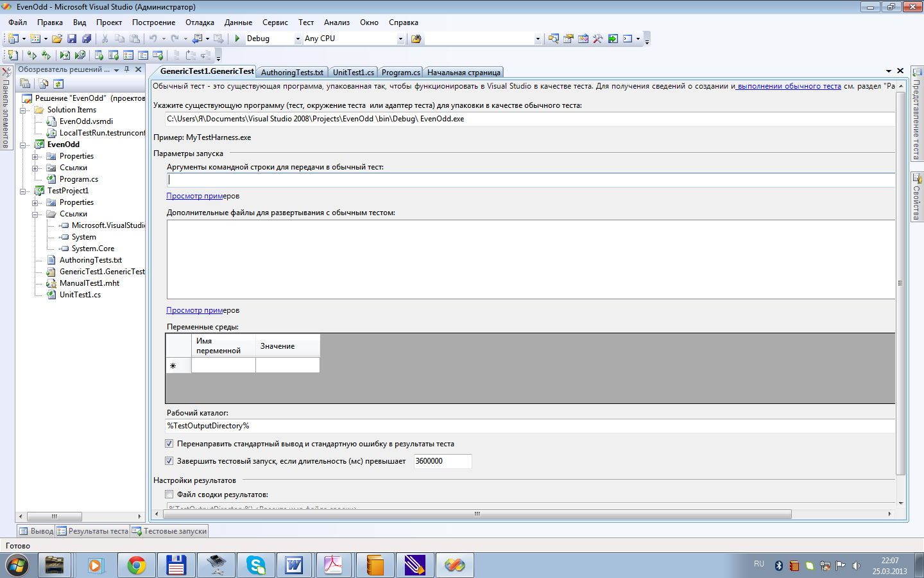Open the Debug configuration dropdown
Image resolution: width=924 pixels, height=578 pixels.
pos(298,39)
